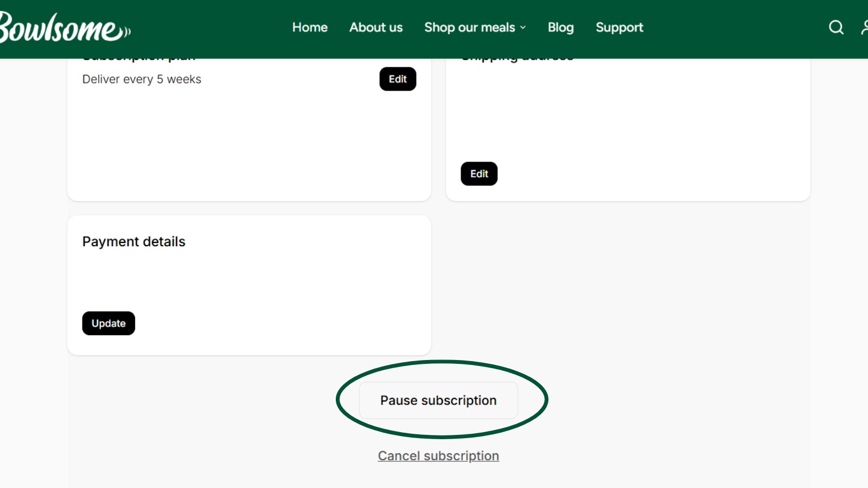Edit the shipping address

click(479, 174)
